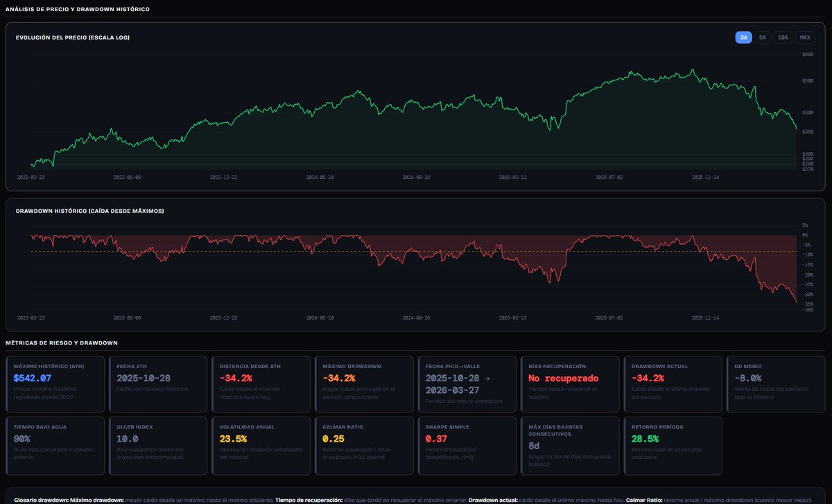Click the 8d consecutive bearish days value
832x504 pixels.
pyautogui.click(x=534, y=446)
